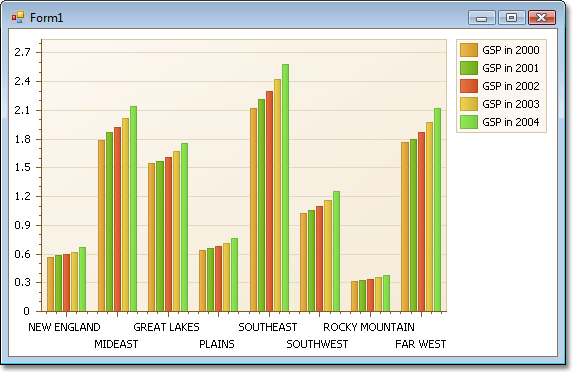
Task: Click the ROCKY MOUNTAIN axis label
Action: pyautogui.click(x=369, y=327)
